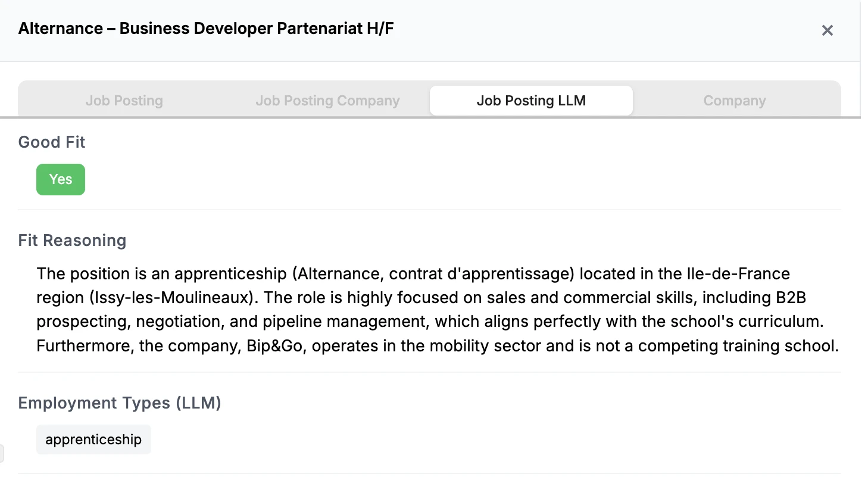This screenshot has height=480, width=868.
Task: Select the Job Posting LLM tab
Action: click(531, 101)
